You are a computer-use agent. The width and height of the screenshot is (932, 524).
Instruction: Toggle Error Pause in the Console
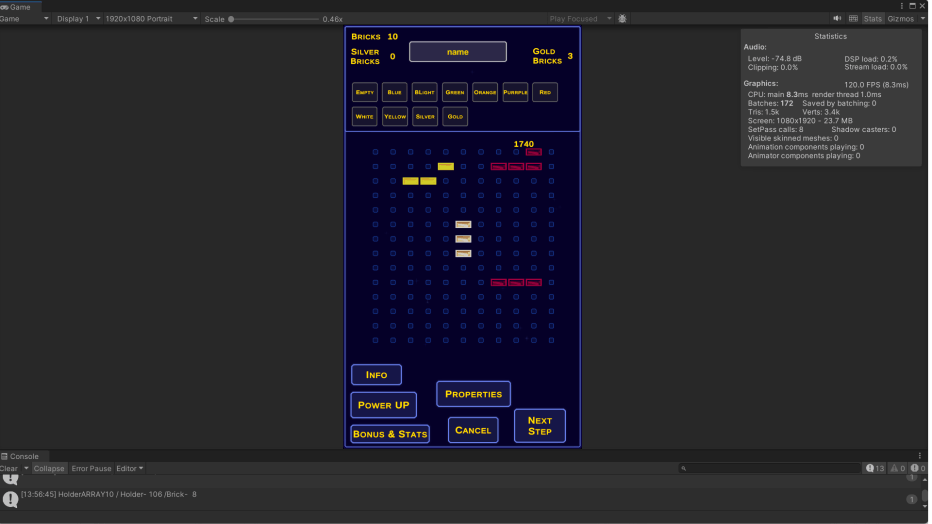coord(91,468)
